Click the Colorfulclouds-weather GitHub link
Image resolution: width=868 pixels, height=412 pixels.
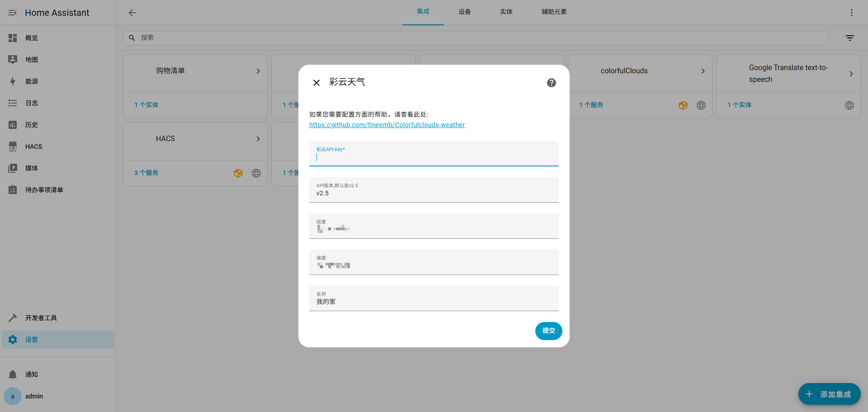387,125
